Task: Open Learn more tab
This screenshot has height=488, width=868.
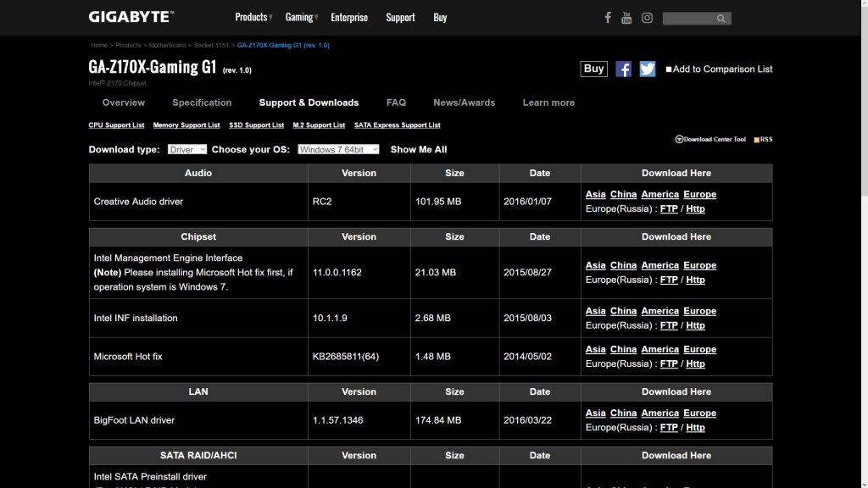Action: coord(548,103)
